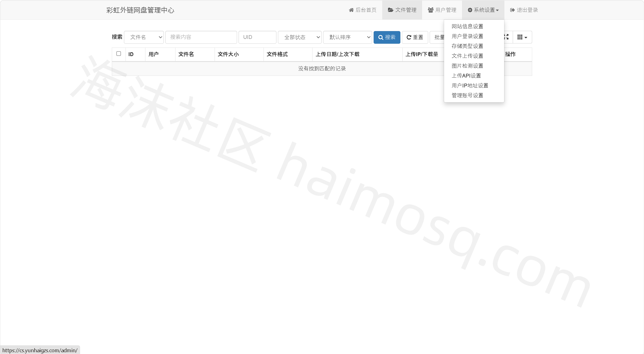
Task: Click the 上传日期/上次下载 column header
Action: tap(357, 54)
